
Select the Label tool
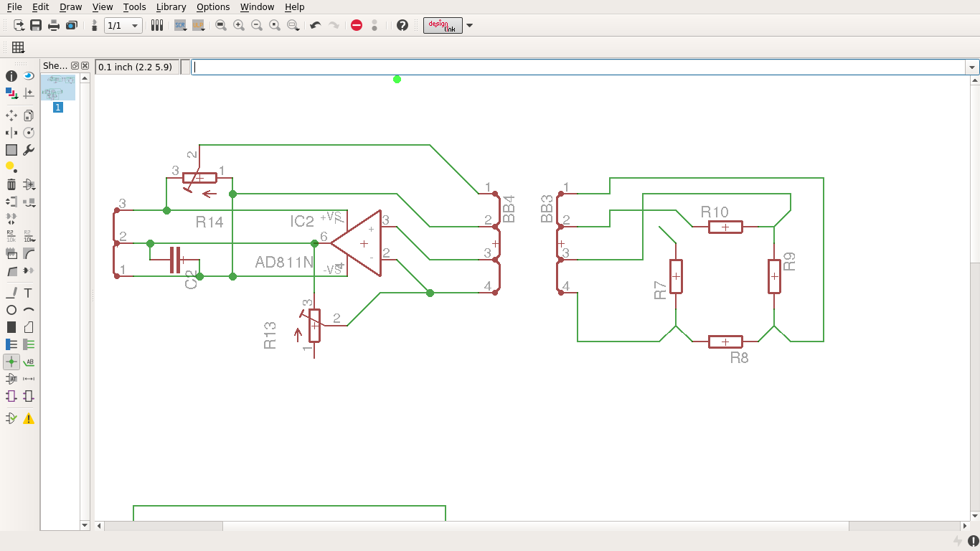(29, 362)
